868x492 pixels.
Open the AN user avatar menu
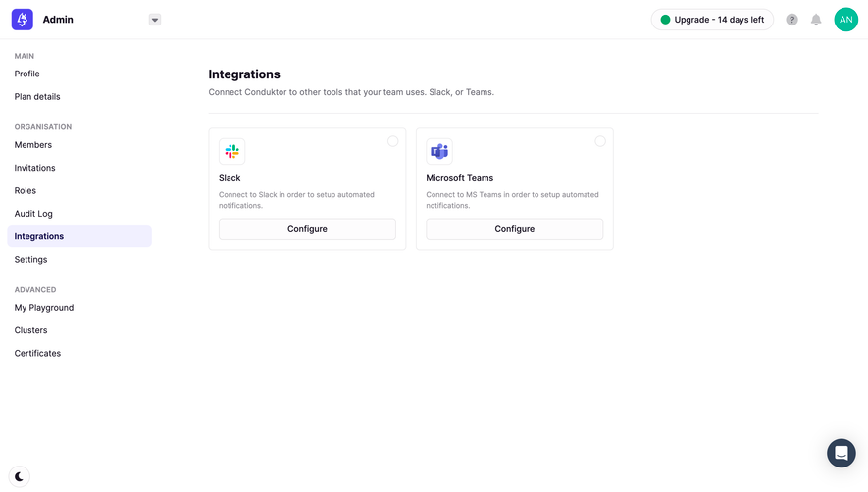tap(845, 20)
